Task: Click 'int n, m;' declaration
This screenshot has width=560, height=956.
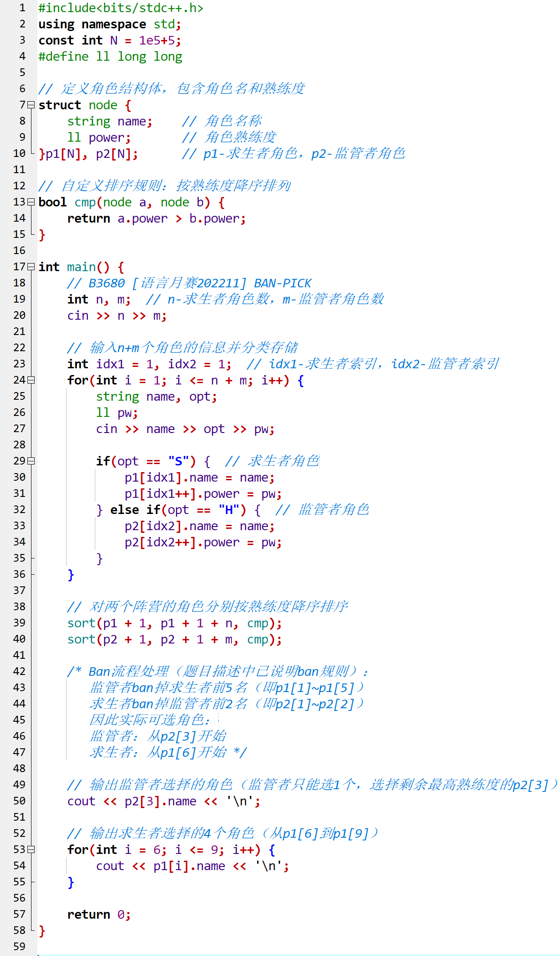Action: (99, 299)
